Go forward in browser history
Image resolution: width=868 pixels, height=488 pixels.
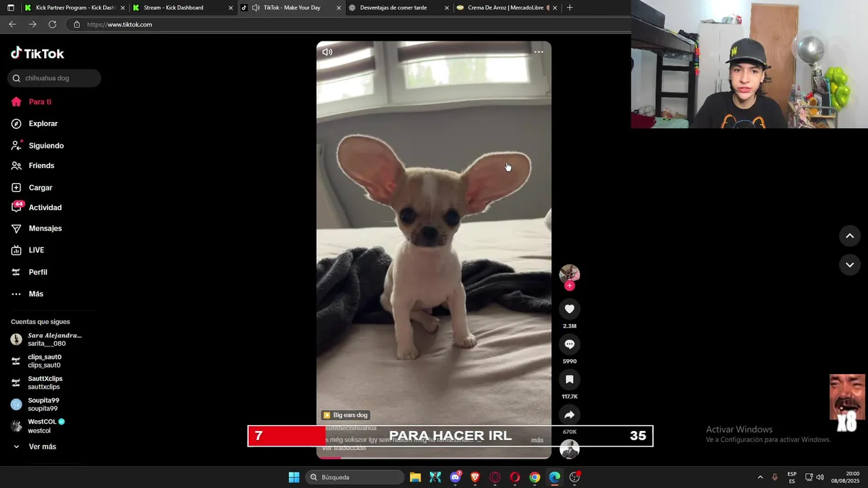[x=33, y=24]
